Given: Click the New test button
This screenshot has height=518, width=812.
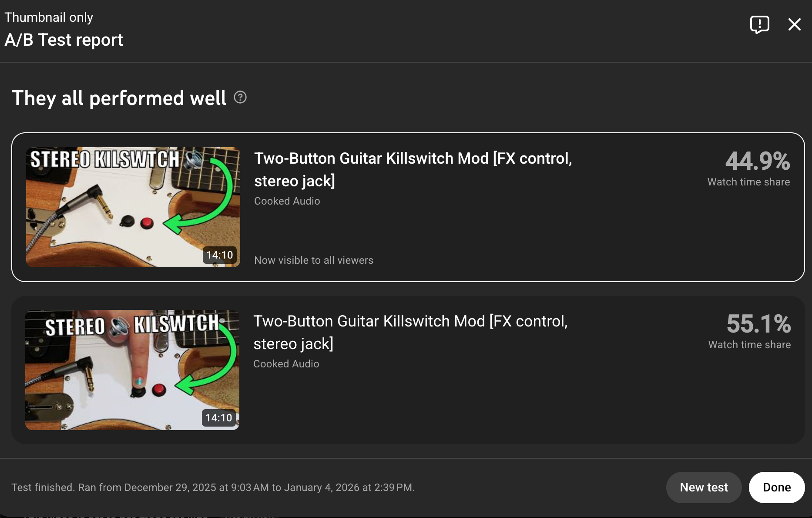Looking at the screenshot, I should point(704,488).
